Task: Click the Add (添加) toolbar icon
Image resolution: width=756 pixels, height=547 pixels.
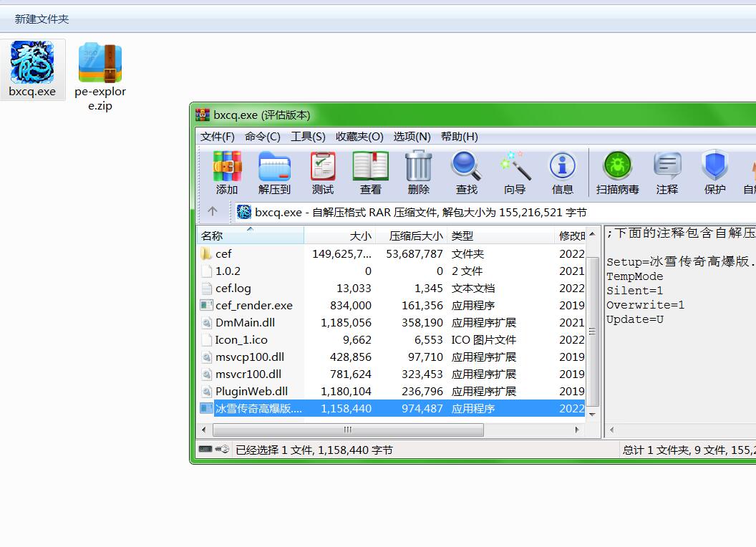Action: [x=227, y=173]
